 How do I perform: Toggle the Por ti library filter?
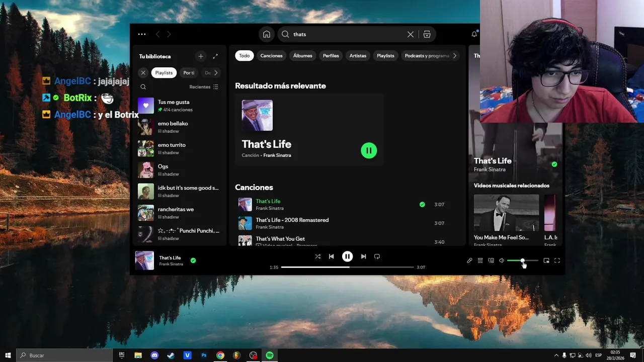tap(189, 73)
